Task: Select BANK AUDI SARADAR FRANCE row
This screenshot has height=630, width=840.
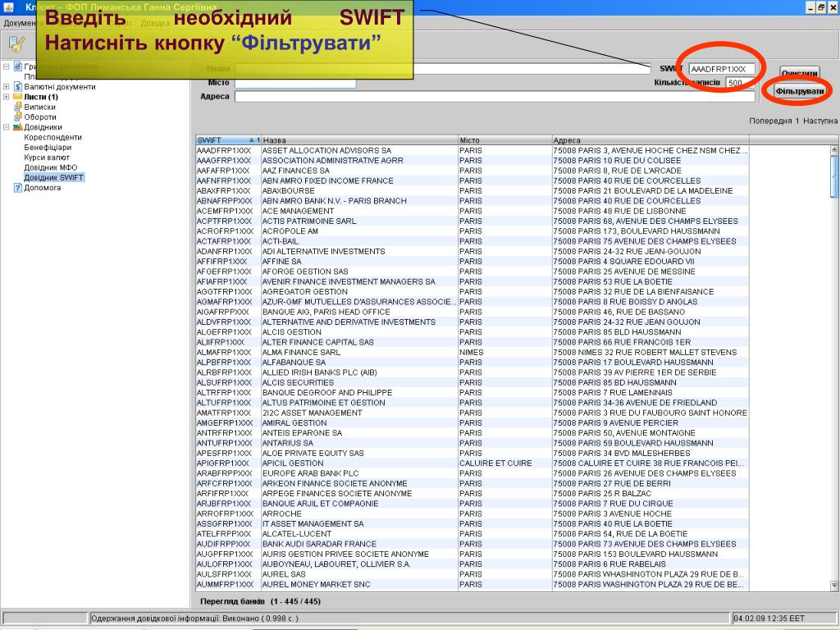Action: pyautogui.click(x=472, y=545)
